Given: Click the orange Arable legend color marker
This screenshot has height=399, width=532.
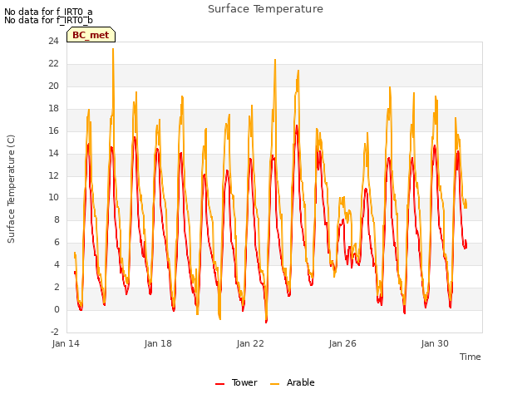Looking at the screenshot, I should 275,384.
